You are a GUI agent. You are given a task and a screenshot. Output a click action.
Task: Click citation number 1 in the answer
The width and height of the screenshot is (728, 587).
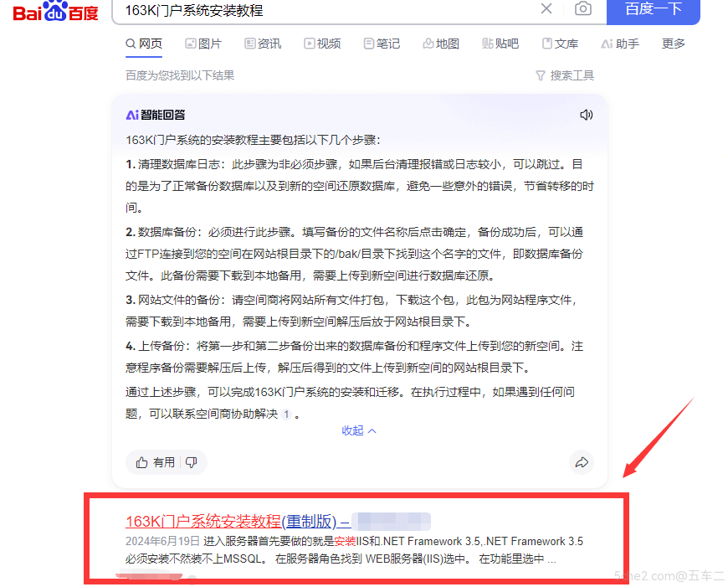(x=286, y=414)
